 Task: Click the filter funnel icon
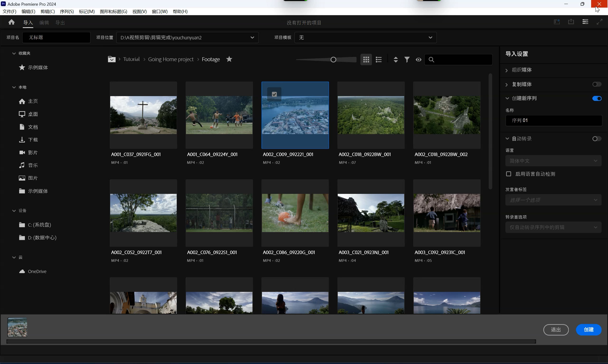click(x=407, y=60)
